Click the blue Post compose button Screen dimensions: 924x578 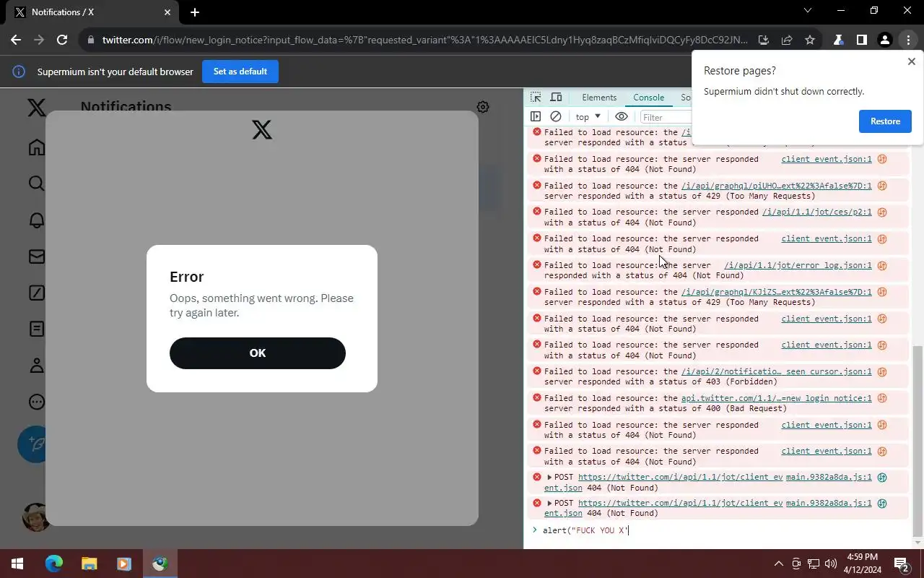32,444
